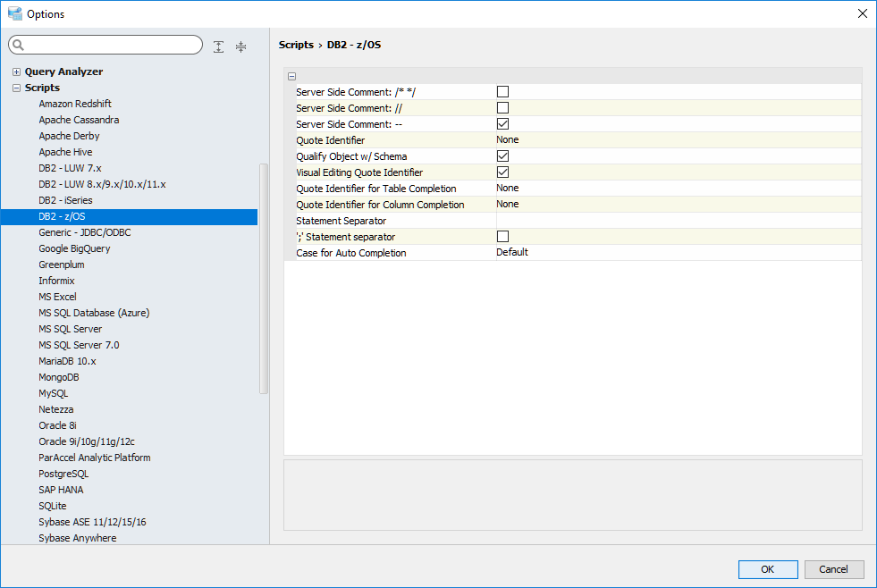Open Quote Identifier value dropdown
Image resolution: width=877 pixels, height=588 pixels.
click(677, 140)
